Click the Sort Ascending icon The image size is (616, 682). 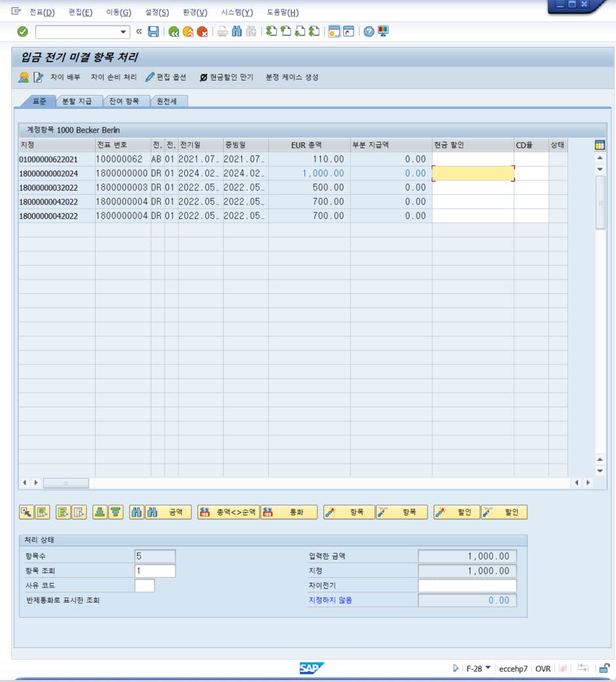[100, 512]
